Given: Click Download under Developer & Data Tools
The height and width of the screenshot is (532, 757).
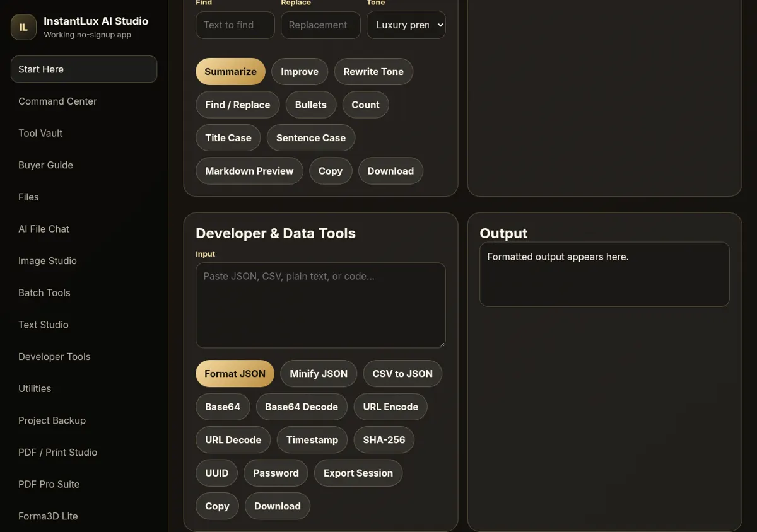Looking at the screenshot, I should [x=278, y=506].
